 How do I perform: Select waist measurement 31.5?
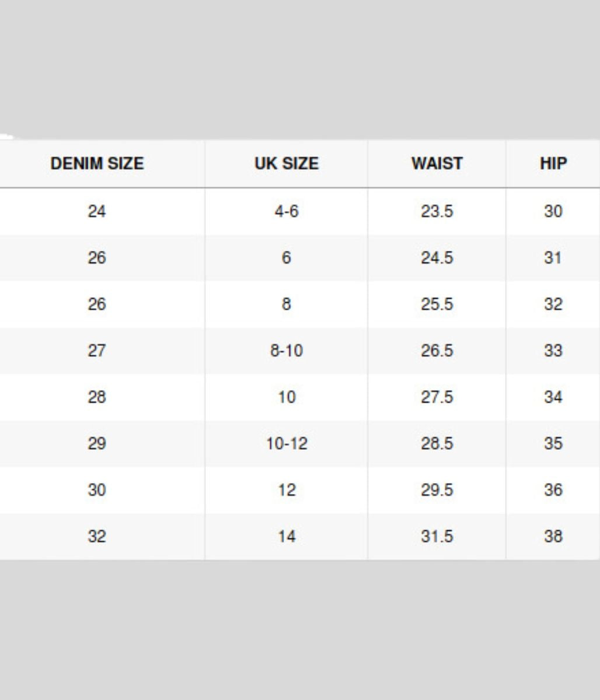click(437, 537)
